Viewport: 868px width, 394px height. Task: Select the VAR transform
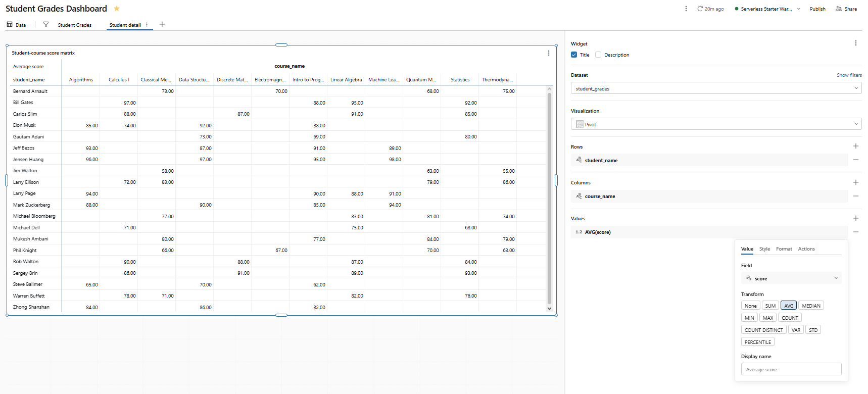coord(796,330)
